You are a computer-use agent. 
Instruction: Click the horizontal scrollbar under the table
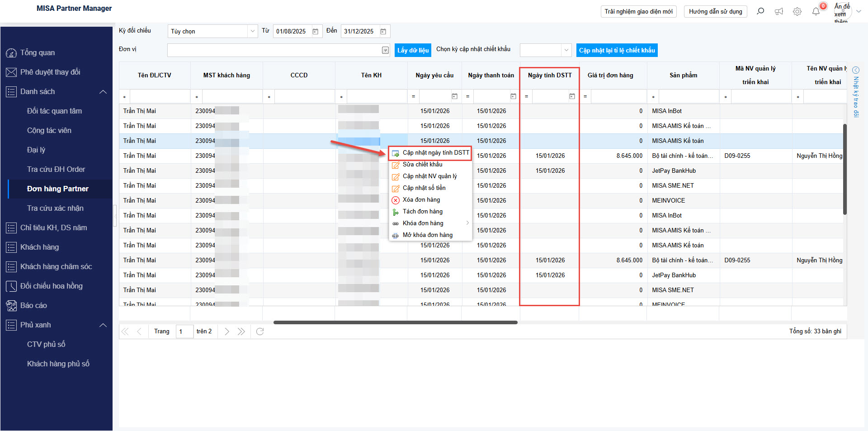(x=395, y=322)
